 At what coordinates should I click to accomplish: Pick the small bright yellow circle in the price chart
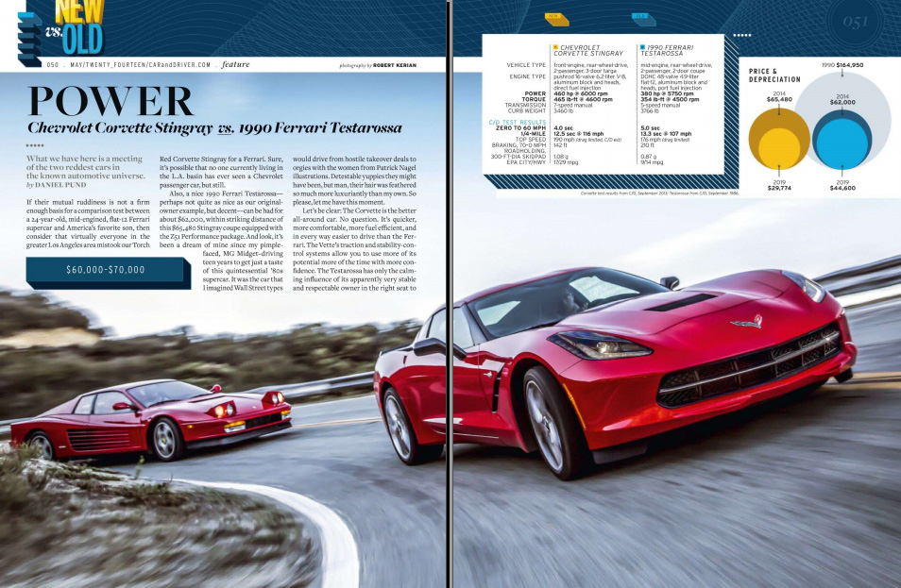(x=779, y=147)
